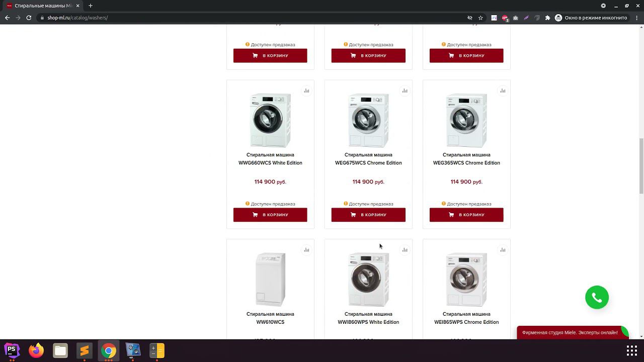The height and width of the screenshot is (362, 644).
Task: Click compare icon on WEG365WCS Chrome Edition card
Action: coord(503,91)
